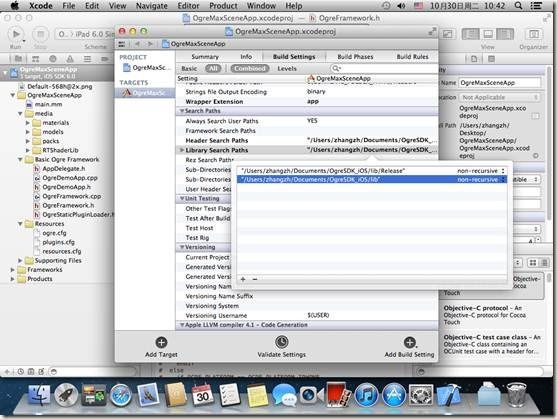Click volume speaker icon in menu bar
This screenshot has width=557, height=419.
[402, 6]
